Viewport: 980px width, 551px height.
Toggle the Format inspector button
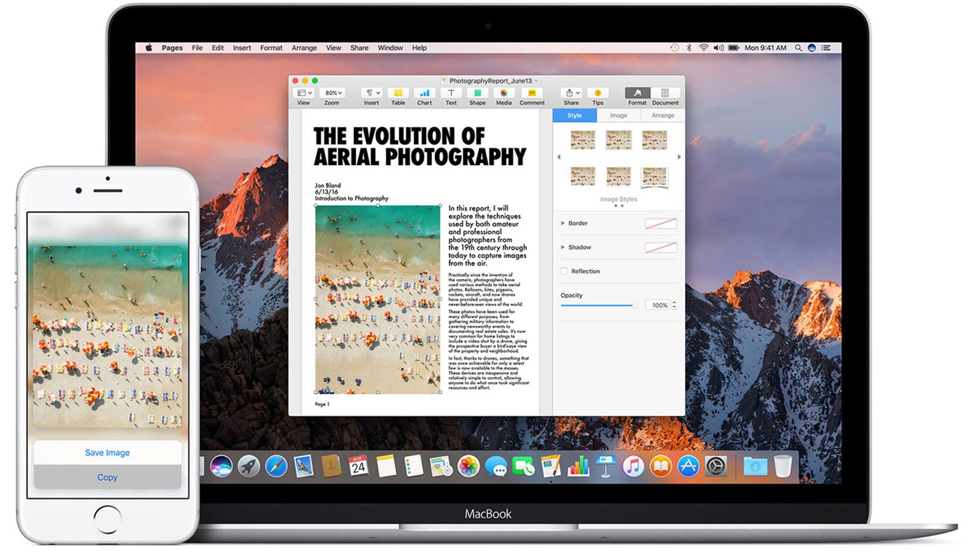(637, 93)
